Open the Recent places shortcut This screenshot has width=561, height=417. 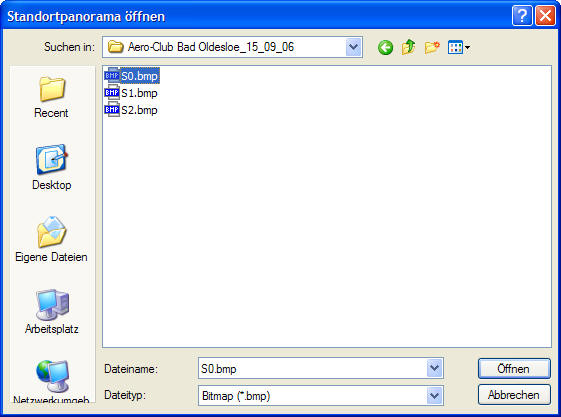coord(51,97)
